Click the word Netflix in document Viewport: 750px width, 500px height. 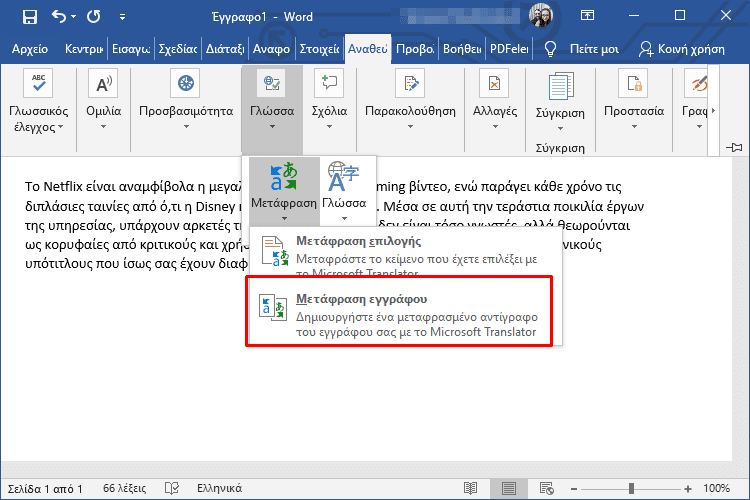[x=63, y=187]
